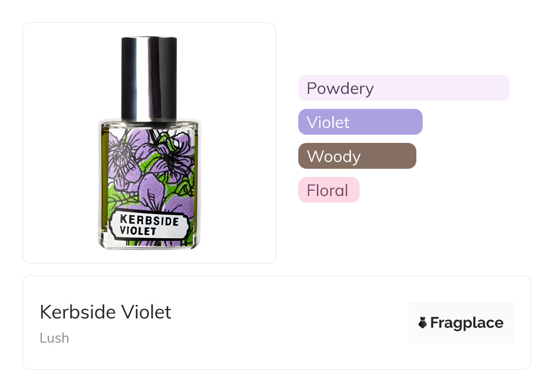Click the black-bordered label on the bottle
This screenshot has width=553, height=392.
point(150,225)
